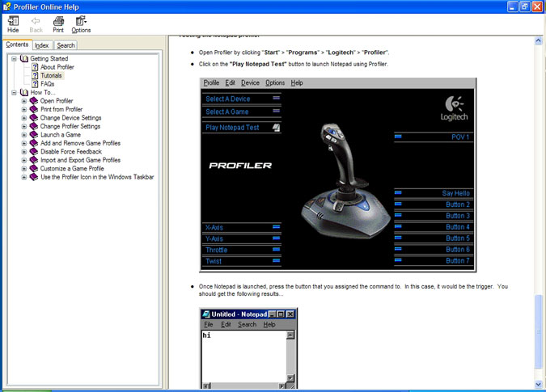Click Play Notepad Test button
Screen dimensions: 546x392
pos(241,128)
